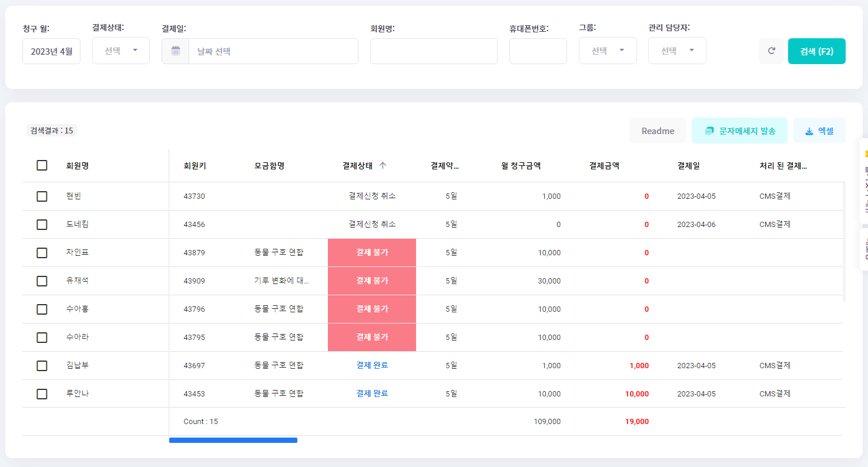Expand the 결제상태 filter dropdown
This screenshot has height=467, width=868.
coord(121,51)
